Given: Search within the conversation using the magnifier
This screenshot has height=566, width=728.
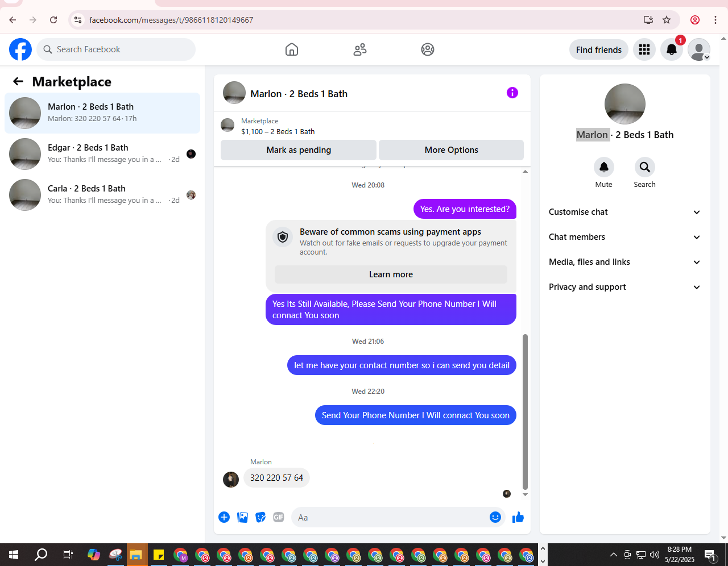Looking at the screenshot, I should point(645,167).
